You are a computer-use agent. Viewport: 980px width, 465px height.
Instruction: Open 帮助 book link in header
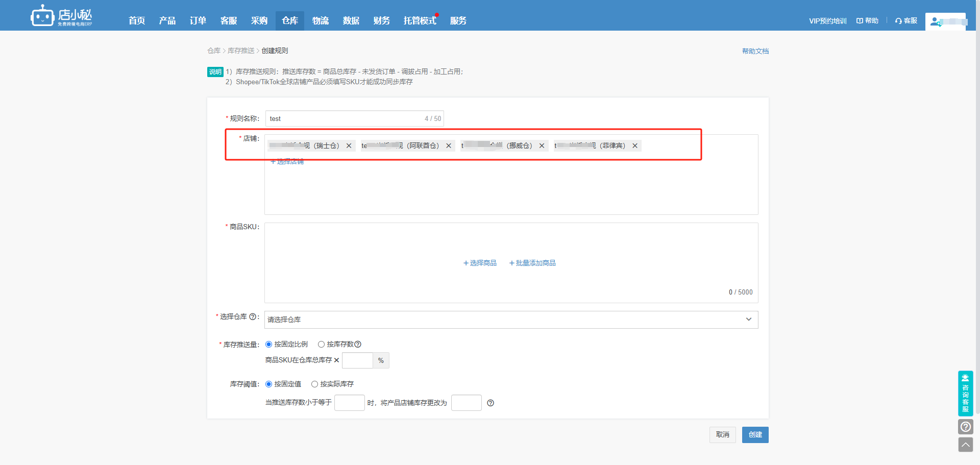point(867,21)
